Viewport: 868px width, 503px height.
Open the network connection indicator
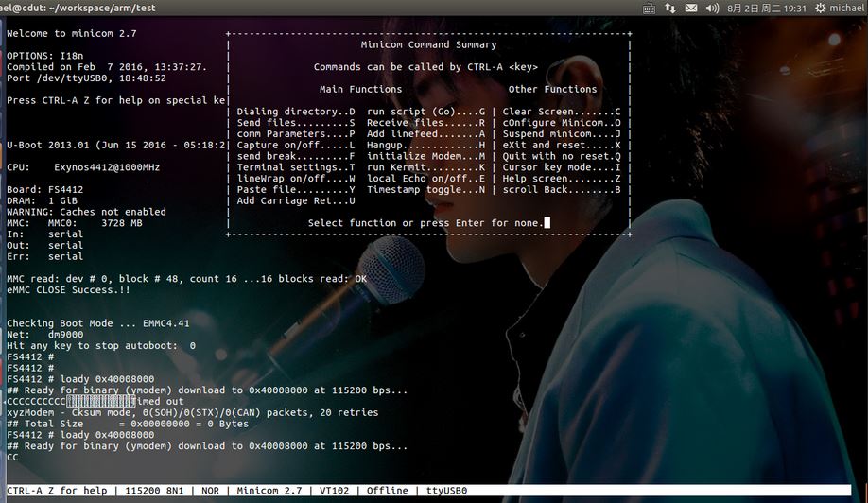point(669,8)
